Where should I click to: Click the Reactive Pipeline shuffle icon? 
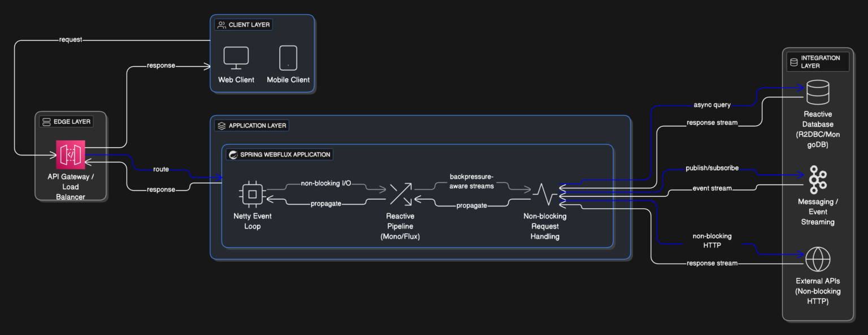[400, 194]
